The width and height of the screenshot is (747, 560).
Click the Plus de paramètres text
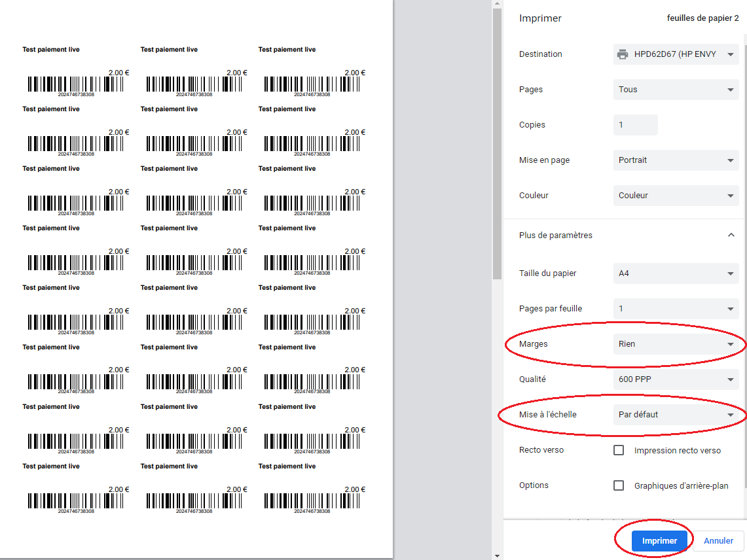point(556,236)
